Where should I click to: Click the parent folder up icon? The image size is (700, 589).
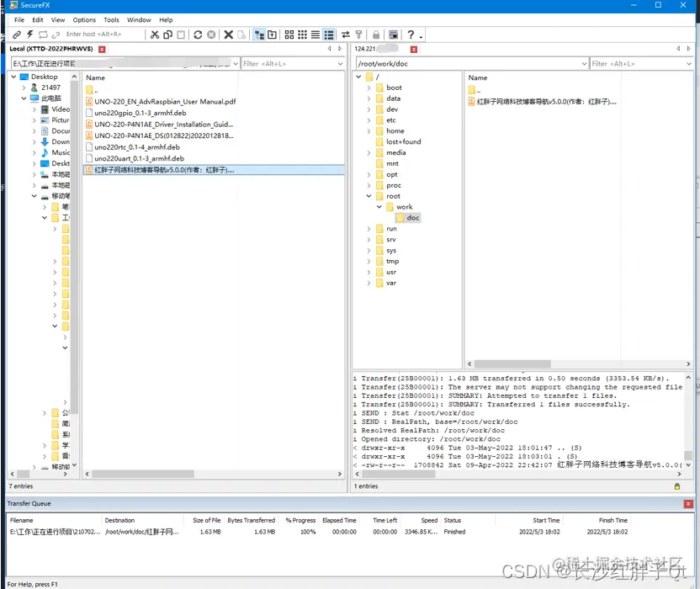click(272, 34)
